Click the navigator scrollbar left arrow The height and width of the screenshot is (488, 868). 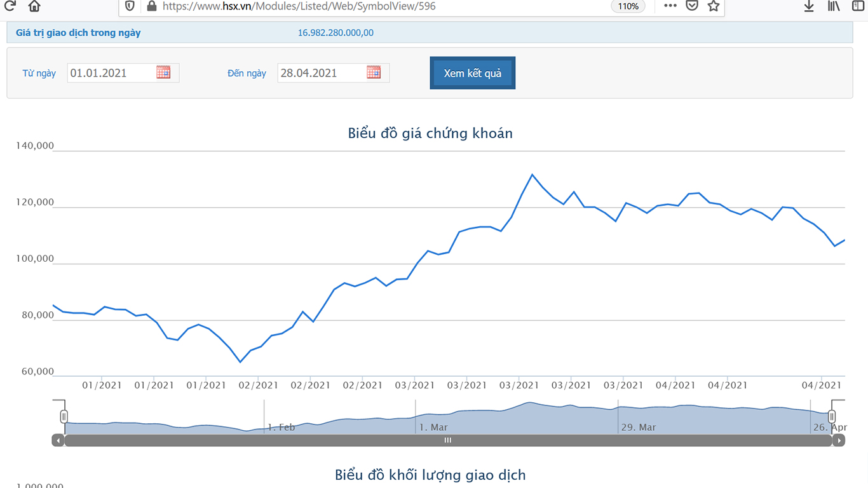[58, 440]
